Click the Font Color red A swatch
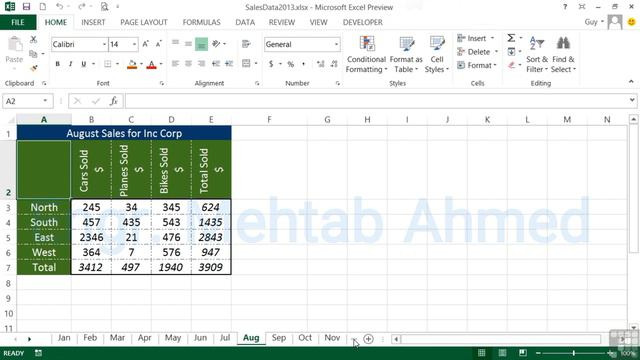The height and width of the screenshot is (360, 640). [151, 64]
